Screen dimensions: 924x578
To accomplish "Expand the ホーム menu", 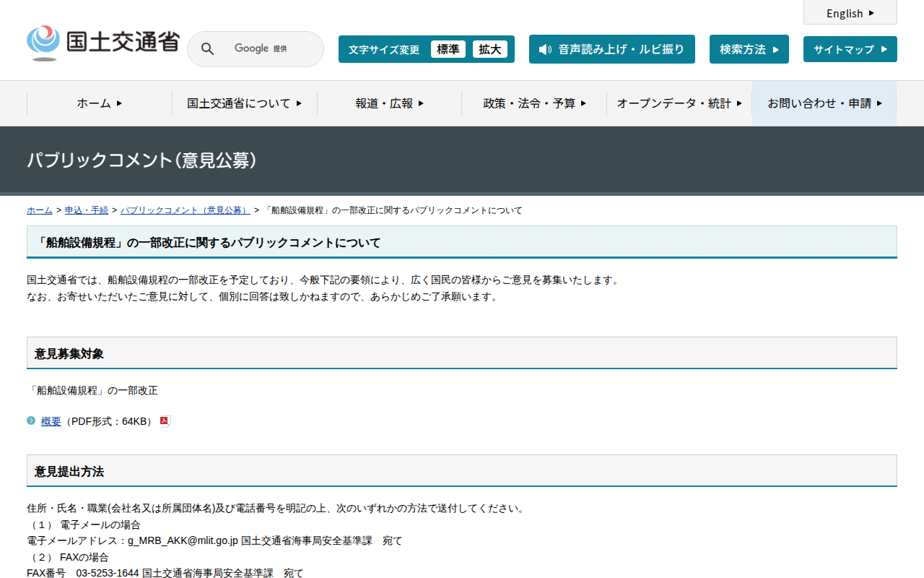I will pyautogui.click(x=100, y=103).
